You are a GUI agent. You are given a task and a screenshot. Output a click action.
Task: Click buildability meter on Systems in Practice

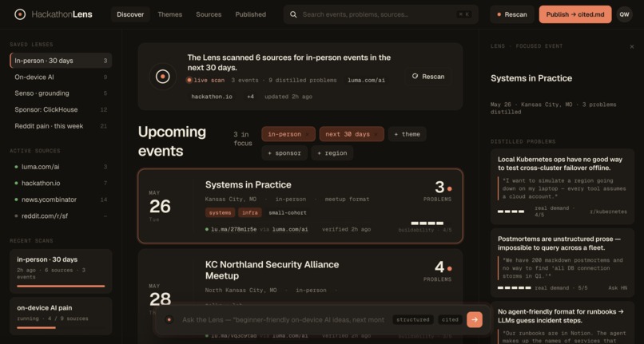point(427,223)
